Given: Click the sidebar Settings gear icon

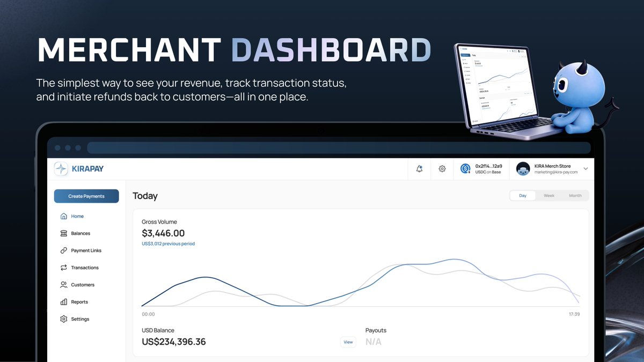Looking at the screenshot, I should (x=64, y=319).
